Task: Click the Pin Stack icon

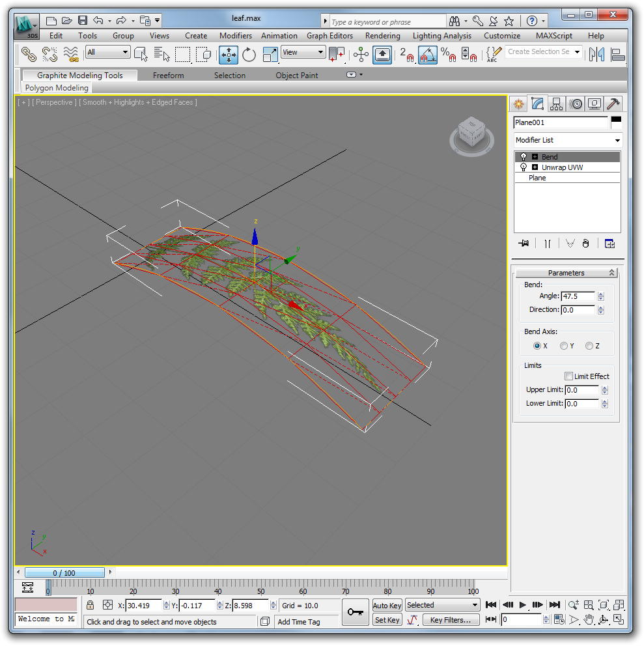Action: [524, 244]
